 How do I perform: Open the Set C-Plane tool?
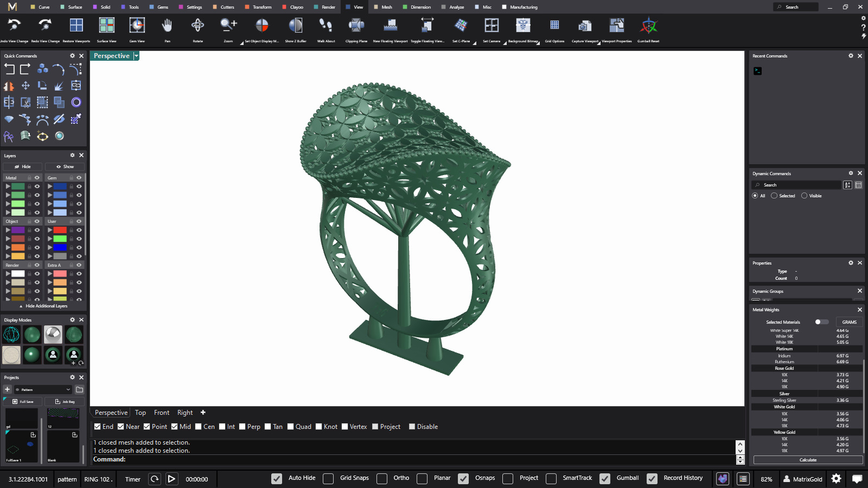click(461, 25)
